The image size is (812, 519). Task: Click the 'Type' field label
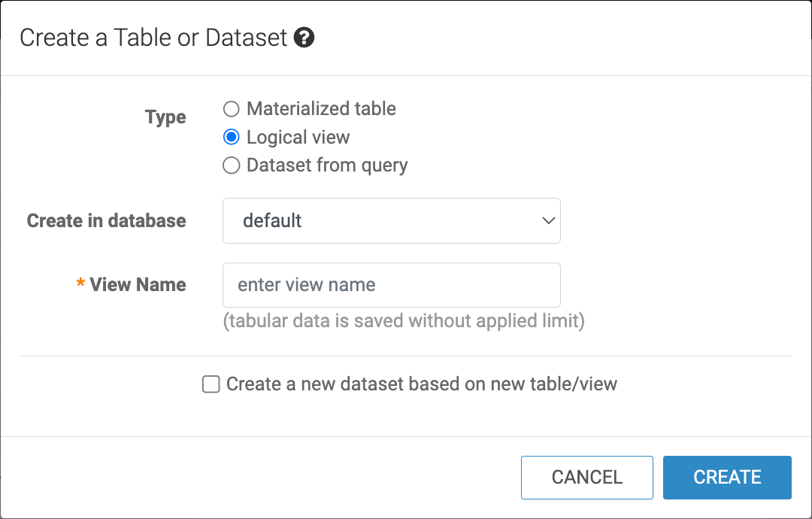[x=165, y=117]
